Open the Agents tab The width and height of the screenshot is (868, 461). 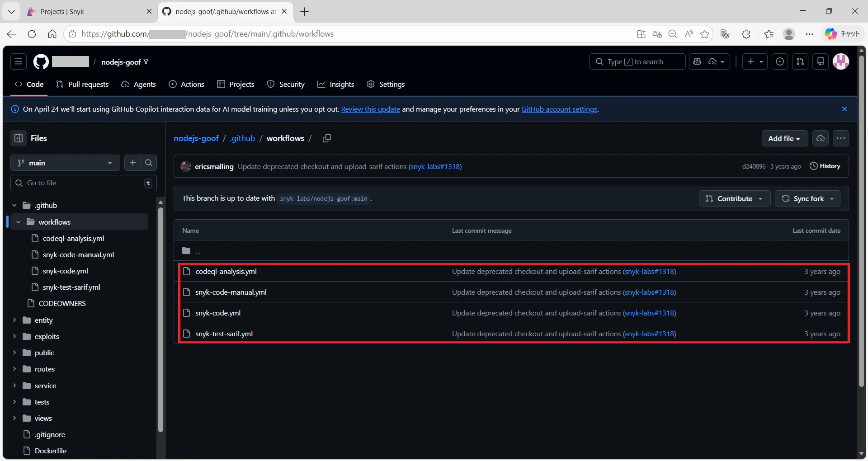point(139,85)
